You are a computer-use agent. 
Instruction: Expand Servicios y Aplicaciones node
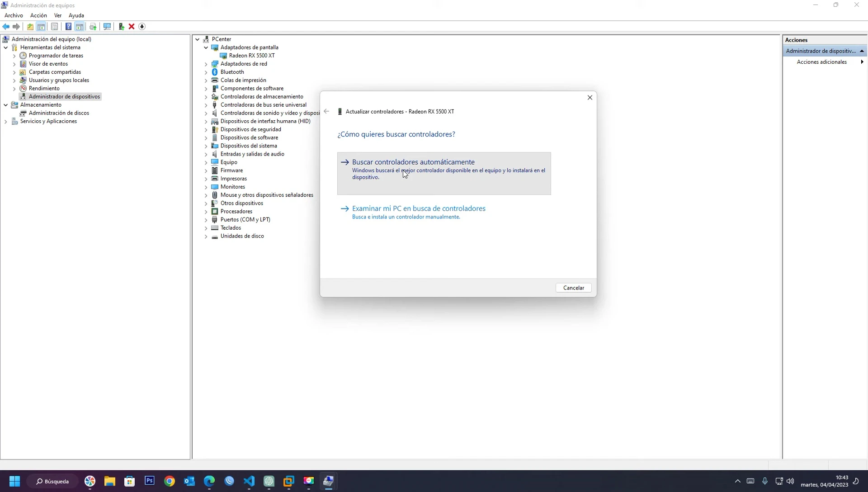click(x=5, y=122)
